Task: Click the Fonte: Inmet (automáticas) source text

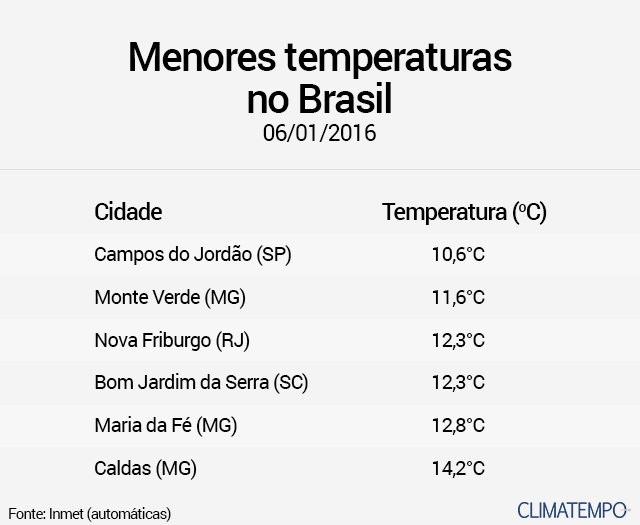Action: pyautogui.click(x=90, y=514)
